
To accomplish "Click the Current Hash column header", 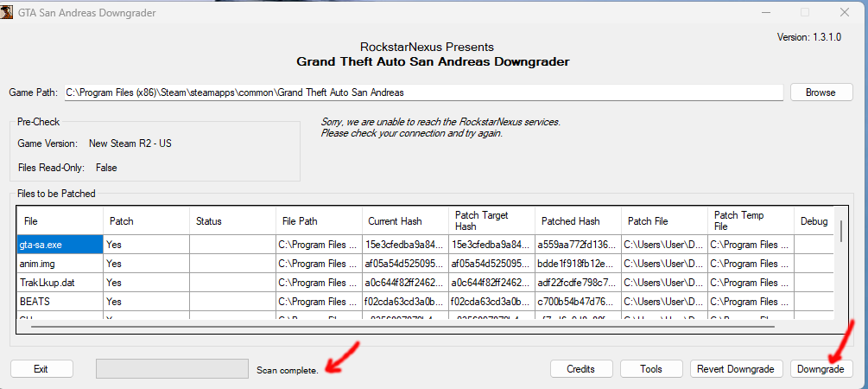I will pyautogui.click(x=405, y=221).
